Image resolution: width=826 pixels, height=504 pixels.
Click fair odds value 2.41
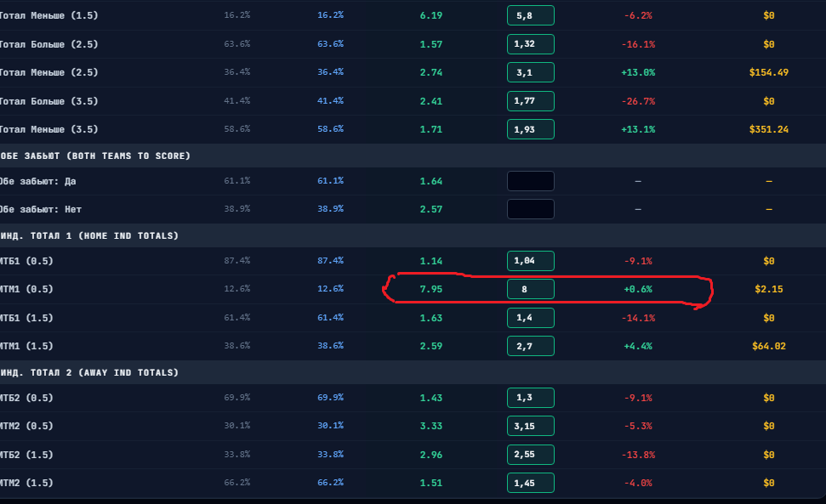(431, 101)
